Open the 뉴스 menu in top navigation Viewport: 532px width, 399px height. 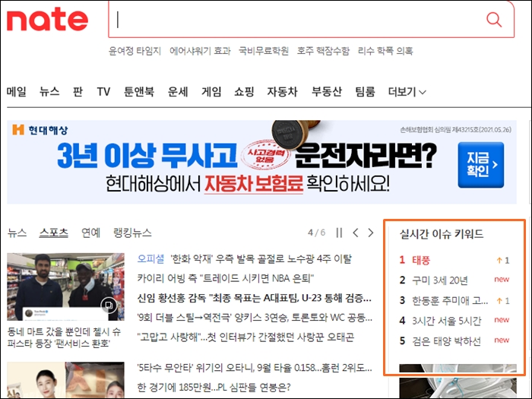click(49, 92)
